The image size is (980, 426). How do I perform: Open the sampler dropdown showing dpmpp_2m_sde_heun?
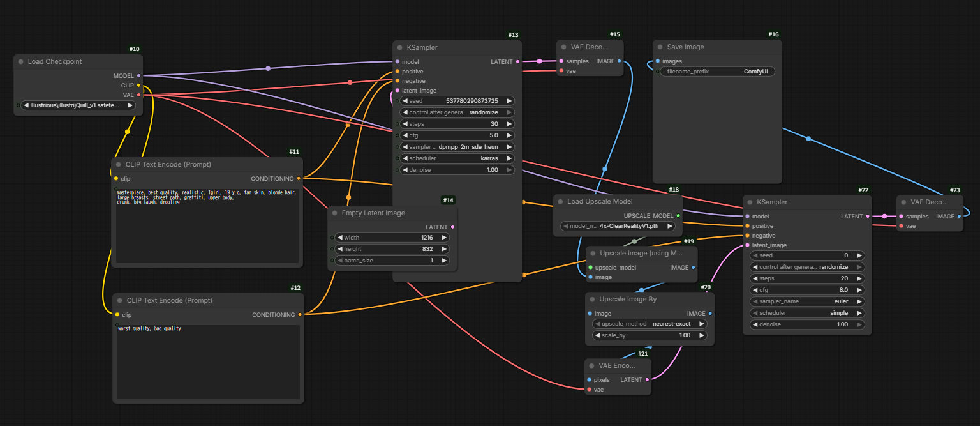[x=456, y=147]
